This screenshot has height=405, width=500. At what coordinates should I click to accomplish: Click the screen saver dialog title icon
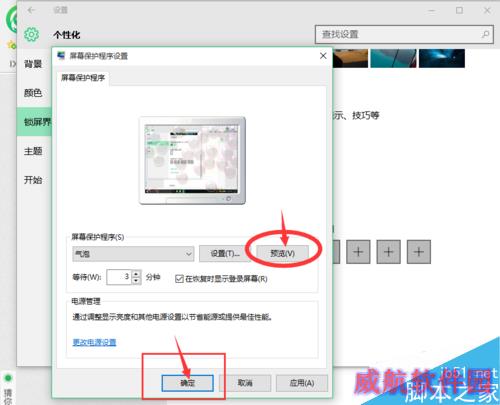pos(61,56)
